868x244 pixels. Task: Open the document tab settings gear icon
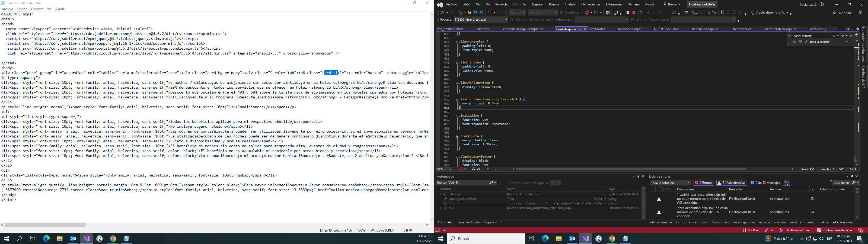pos(858,29)
